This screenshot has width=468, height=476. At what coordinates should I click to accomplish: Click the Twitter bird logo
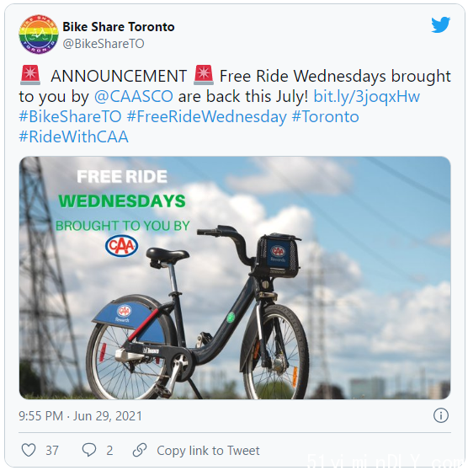tap(441, 24)
